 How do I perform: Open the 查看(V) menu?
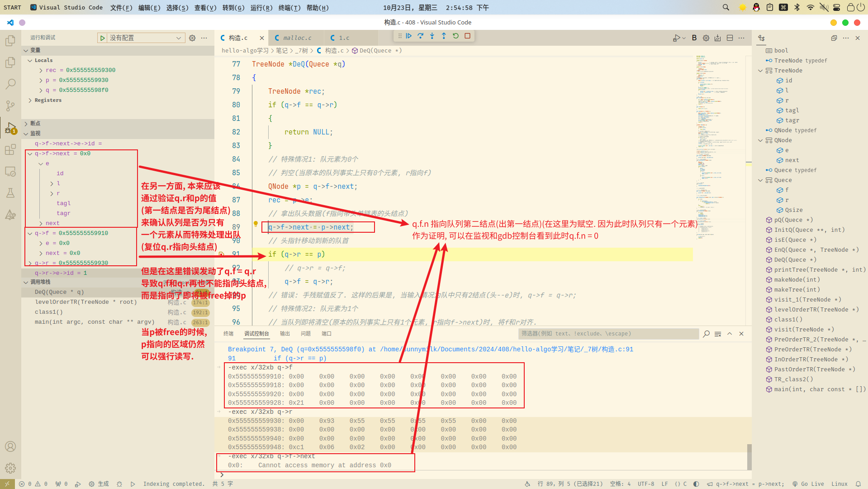click(205, 8)
